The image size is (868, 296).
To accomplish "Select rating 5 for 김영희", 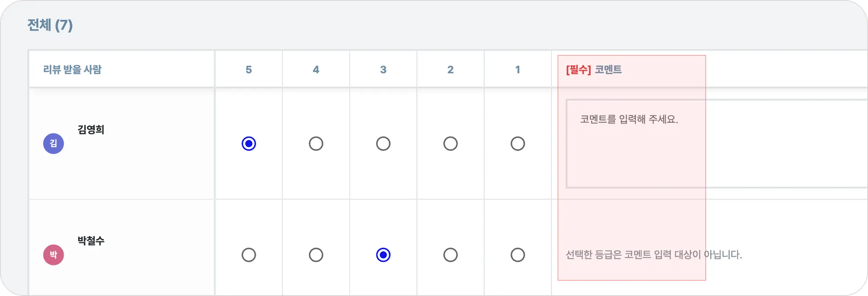I will click(x=249, y=144).
